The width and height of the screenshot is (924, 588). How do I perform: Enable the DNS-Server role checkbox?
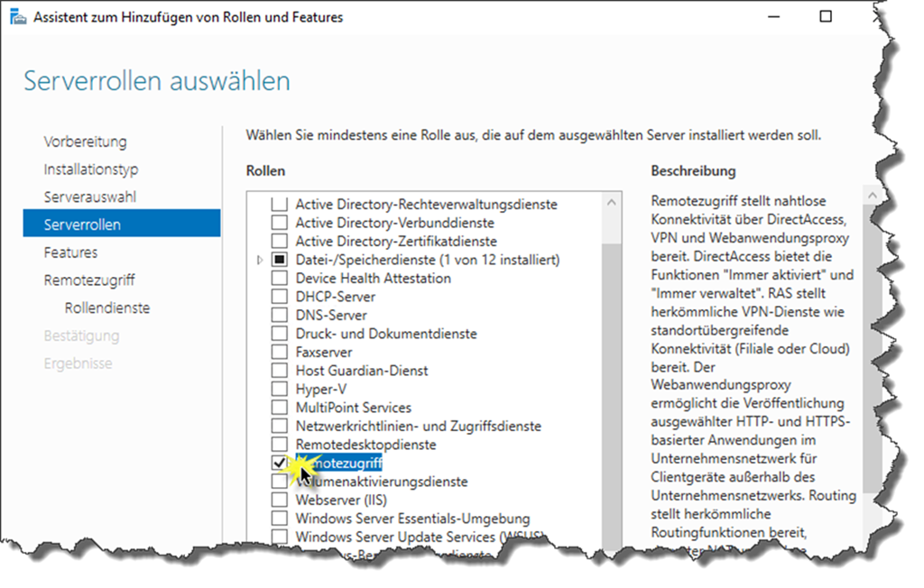(280, 315)
